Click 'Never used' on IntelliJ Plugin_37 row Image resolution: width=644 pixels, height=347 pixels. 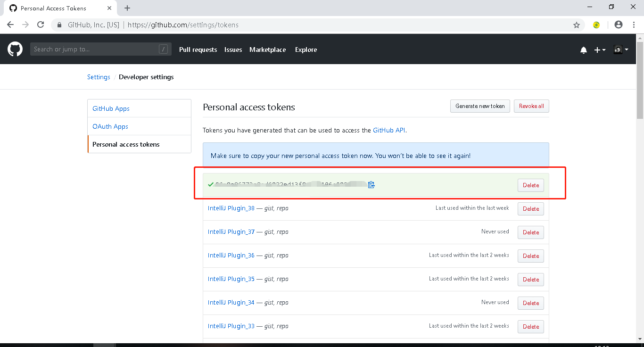coord(495,231)
